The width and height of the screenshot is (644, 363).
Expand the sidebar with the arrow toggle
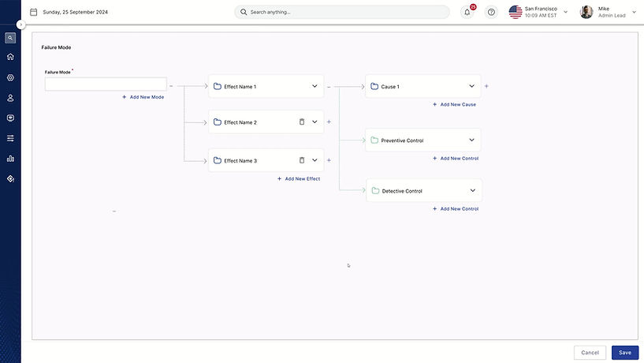tap(21, 24)
